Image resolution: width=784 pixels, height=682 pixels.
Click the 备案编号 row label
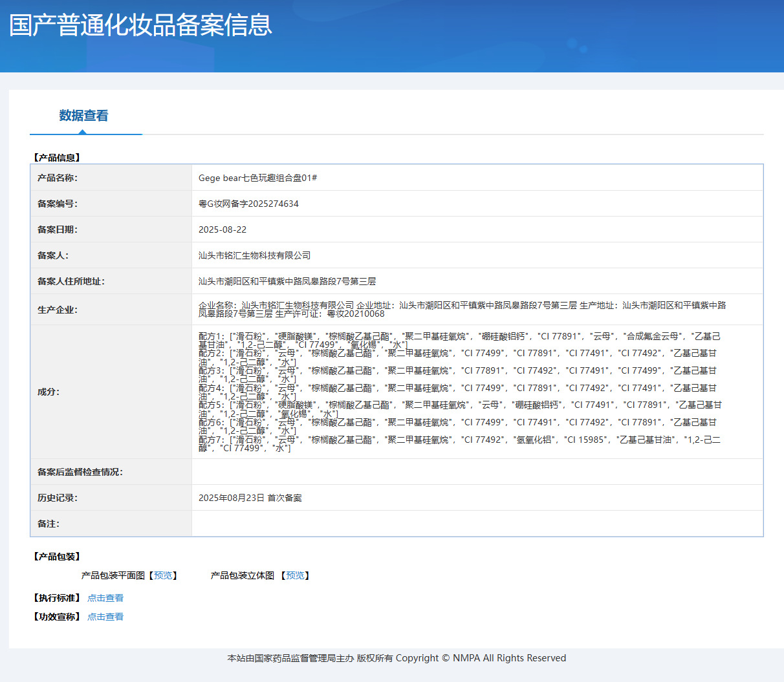(58, 204)
